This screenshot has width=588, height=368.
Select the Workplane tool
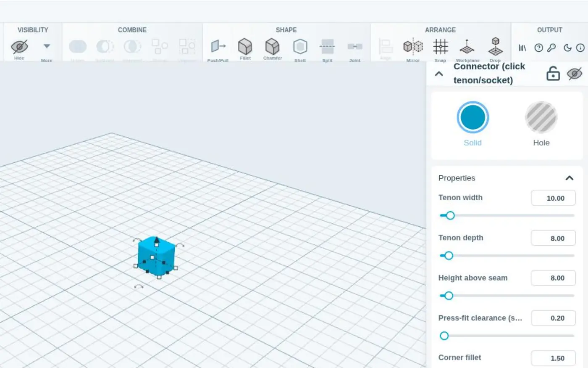pyautogui.click(x=467, y=50)
